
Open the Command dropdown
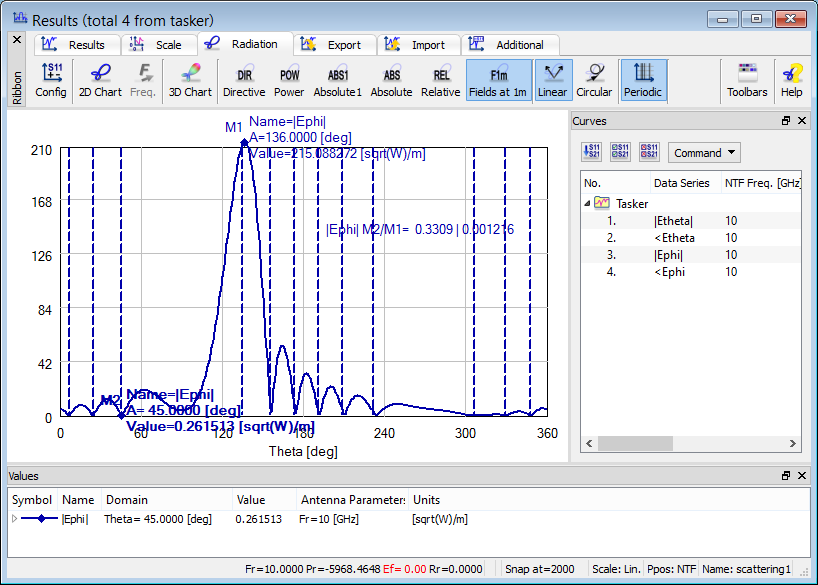click(704, 153)
